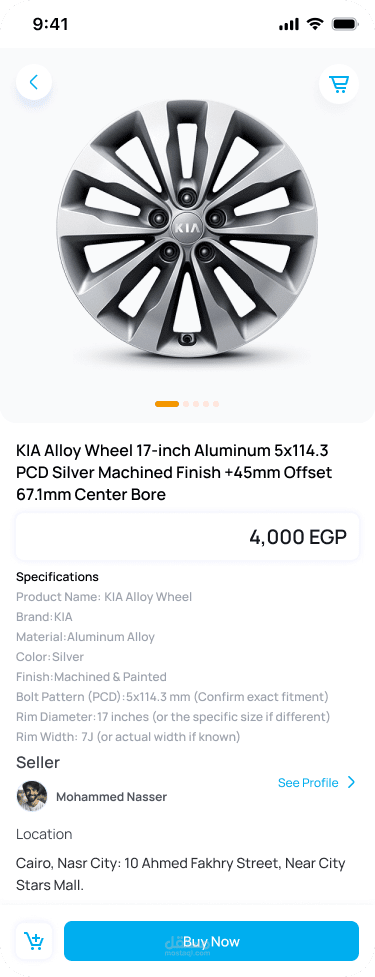Go to the third image carousel dot
The width and height of the screenshot is (375, 977).
click(x=196, y=404)
